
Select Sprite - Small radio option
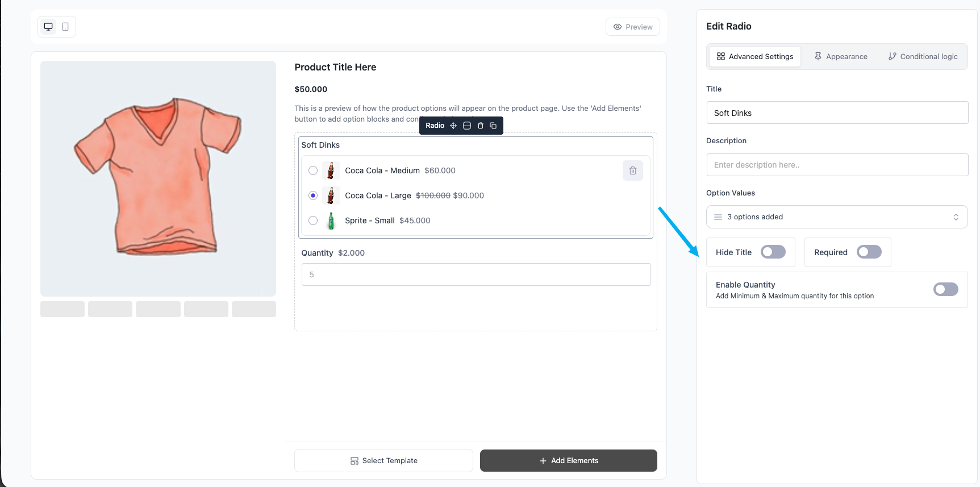[313, 220]
